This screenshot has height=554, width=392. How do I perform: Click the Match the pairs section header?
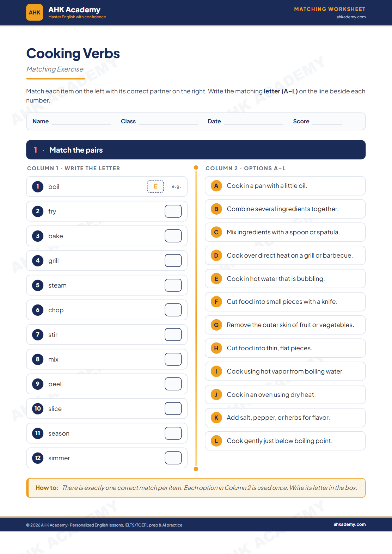click(196, 150)
